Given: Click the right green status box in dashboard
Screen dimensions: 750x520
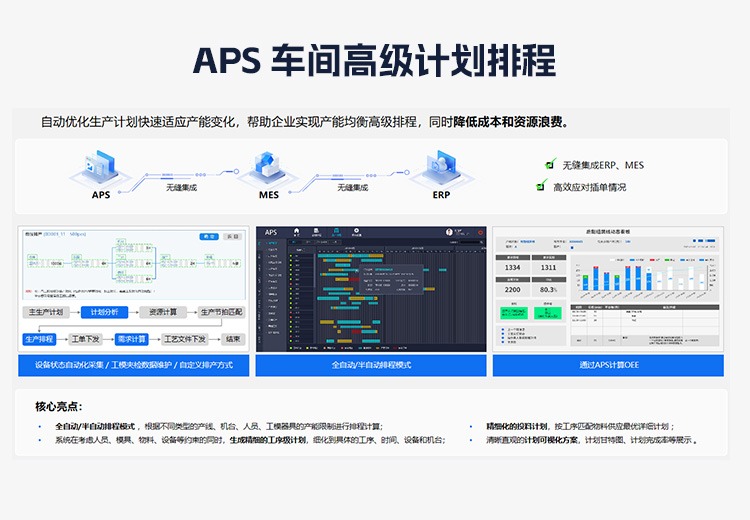Looking at the screenshot, I should point(548,313).
